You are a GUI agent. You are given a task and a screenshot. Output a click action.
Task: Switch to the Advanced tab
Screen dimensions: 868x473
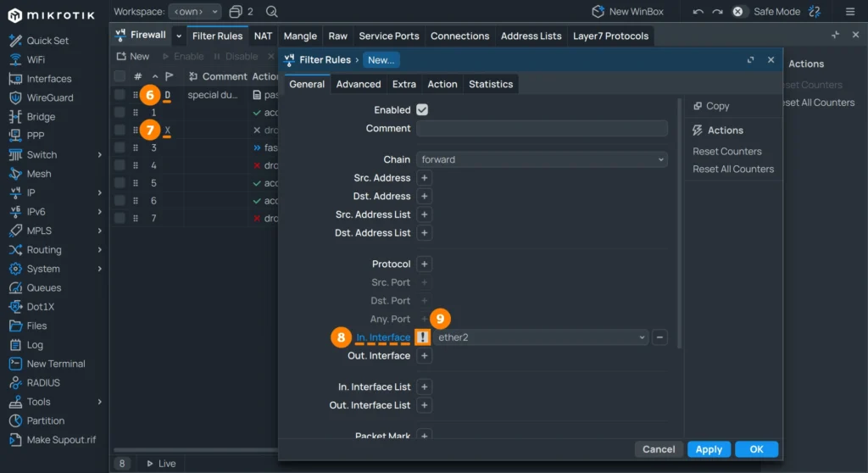[359, 84]
